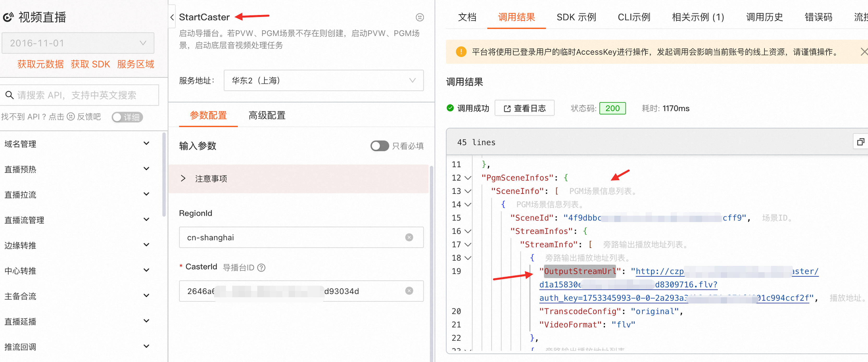Click the green call success check icon
868x362 pixels.
[x=450, y=108]
